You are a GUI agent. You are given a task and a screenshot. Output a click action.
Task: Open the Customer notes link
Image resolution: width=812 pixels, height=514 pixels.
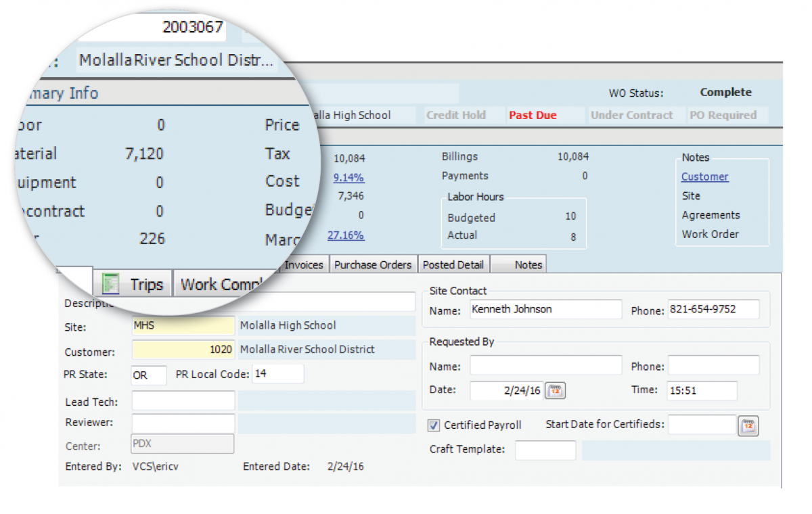tap(704, 177)
